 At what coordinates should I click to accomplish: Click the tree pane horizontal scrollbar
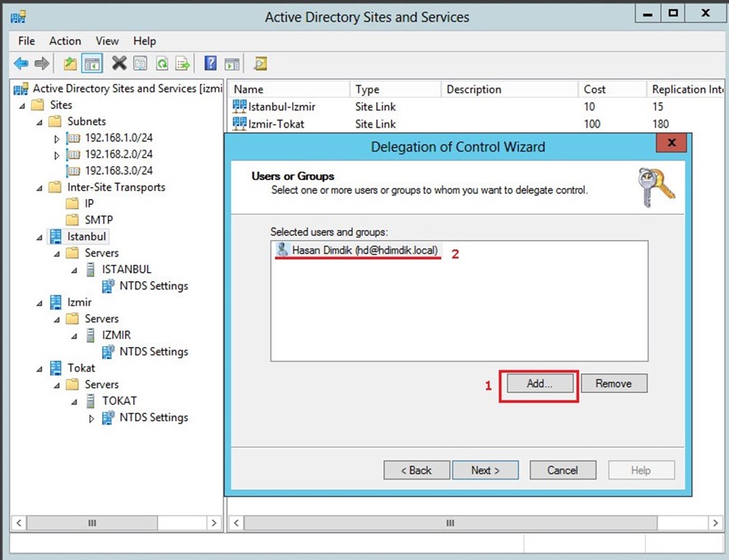[x=92, y=523]
